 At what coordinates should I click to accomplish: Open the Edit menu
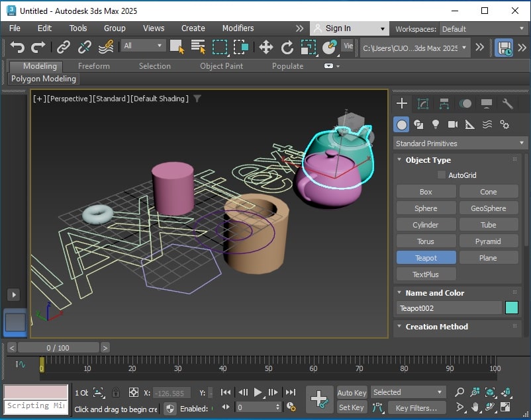[x=44, y=28]
